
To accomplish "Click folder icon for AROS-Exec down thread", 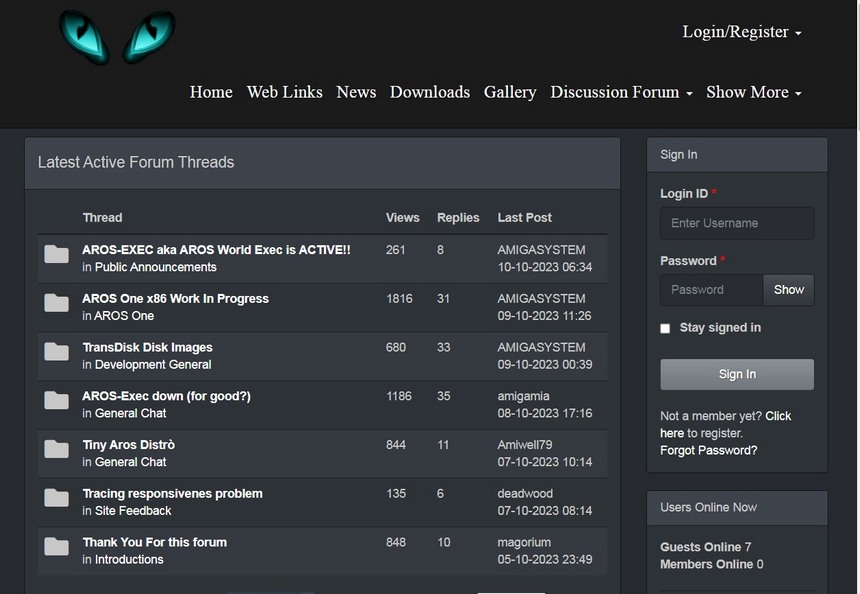I will (x=57, y=401).
